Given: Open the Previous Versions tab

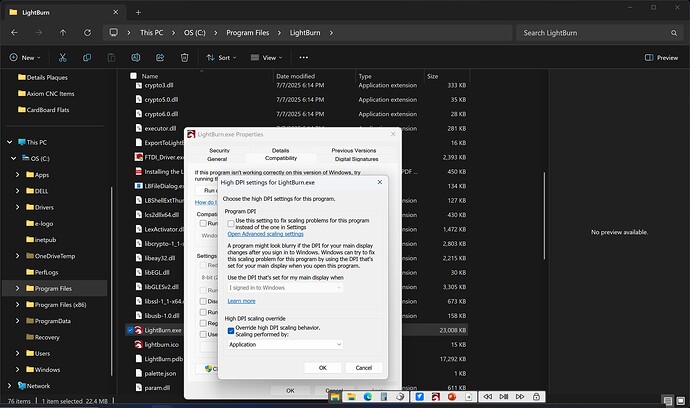Looking at the screenshot, I should [x=354, y=151].
